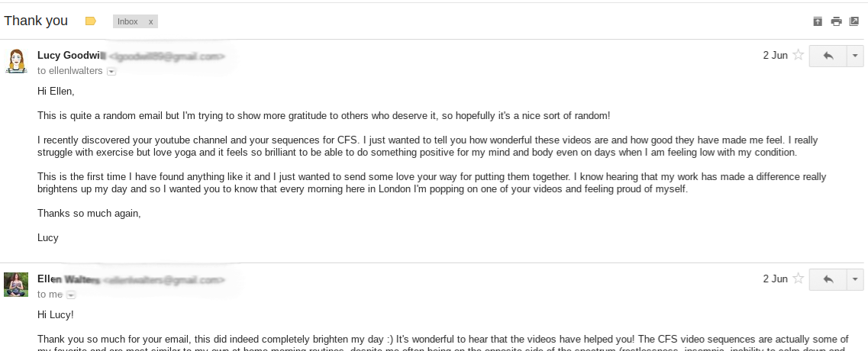Image resolution: width=868 pixels, height=351 pixels.
Task: Print the whole conversation
Action: [836, 21]
